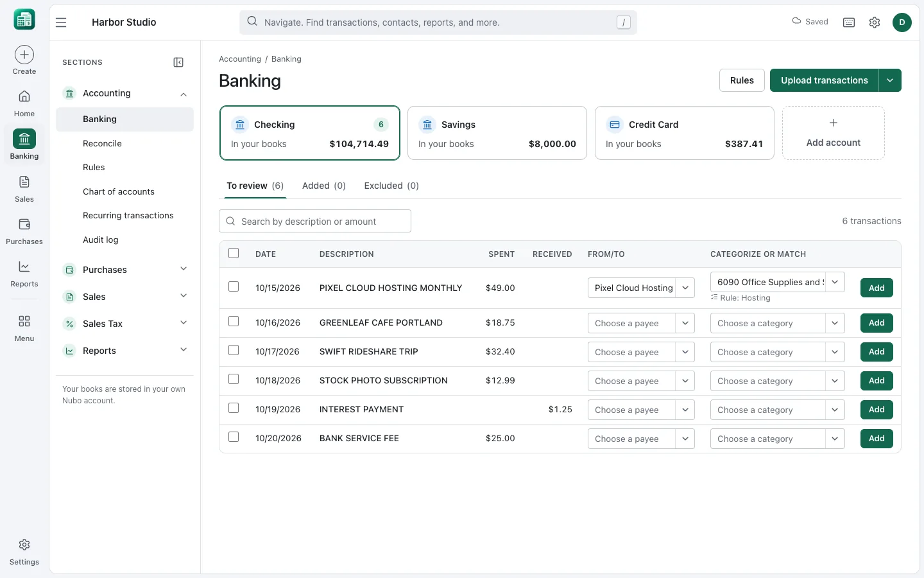Open the Menu grid icon
The height and width of the screenshot is (578, 924).
[x=24, y=321]
